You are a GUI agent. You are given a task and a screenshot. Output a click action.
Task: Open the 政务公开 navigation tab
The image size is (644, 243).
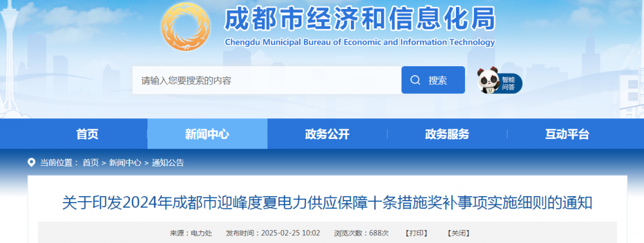point(327,134)
